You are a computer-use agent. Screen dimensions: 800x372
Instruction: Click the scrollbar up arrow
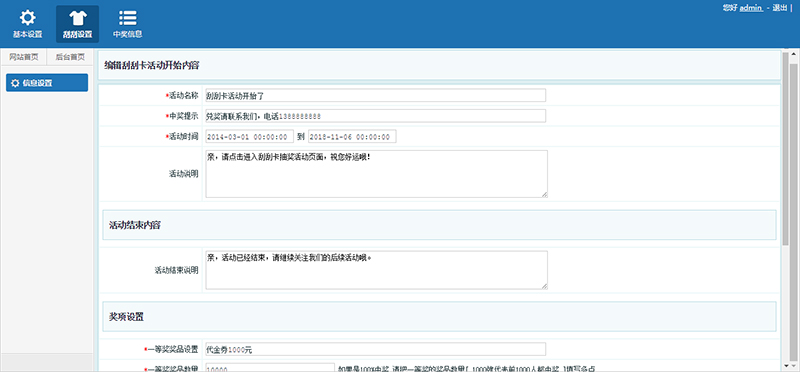(794, 54)
